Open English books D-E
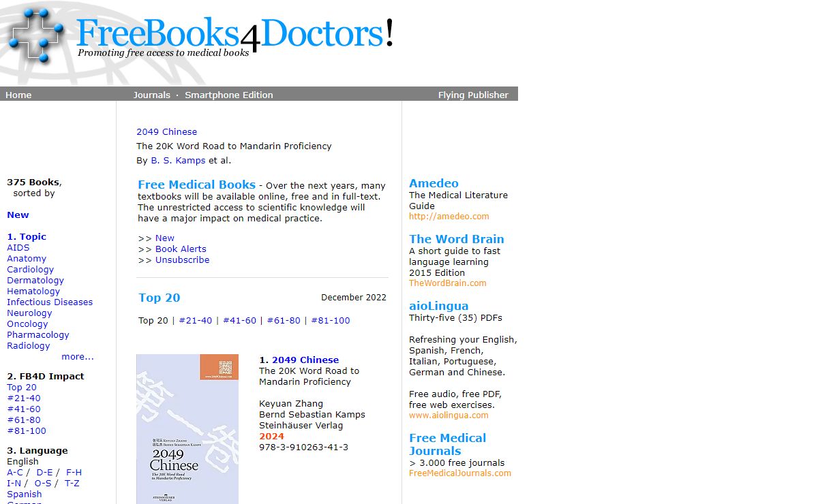 44,473
